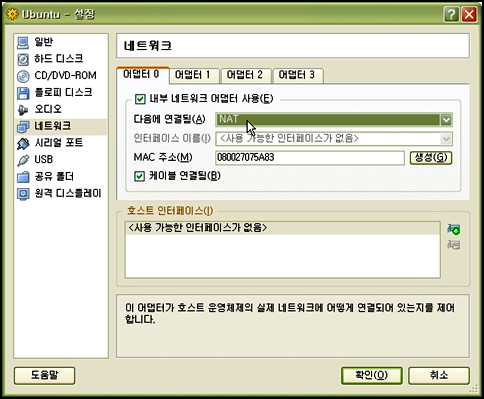
Task: Click the 네트워크 page heading text
Action: [148, 46]
